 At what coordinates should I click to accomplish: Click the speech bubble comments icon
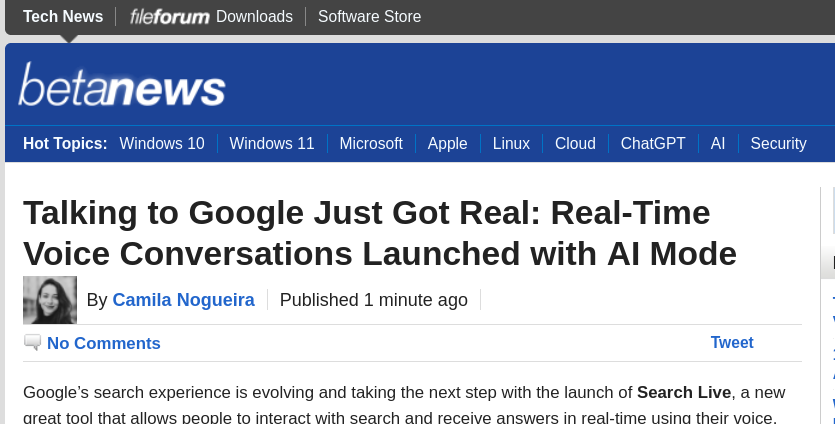point(32,343)
